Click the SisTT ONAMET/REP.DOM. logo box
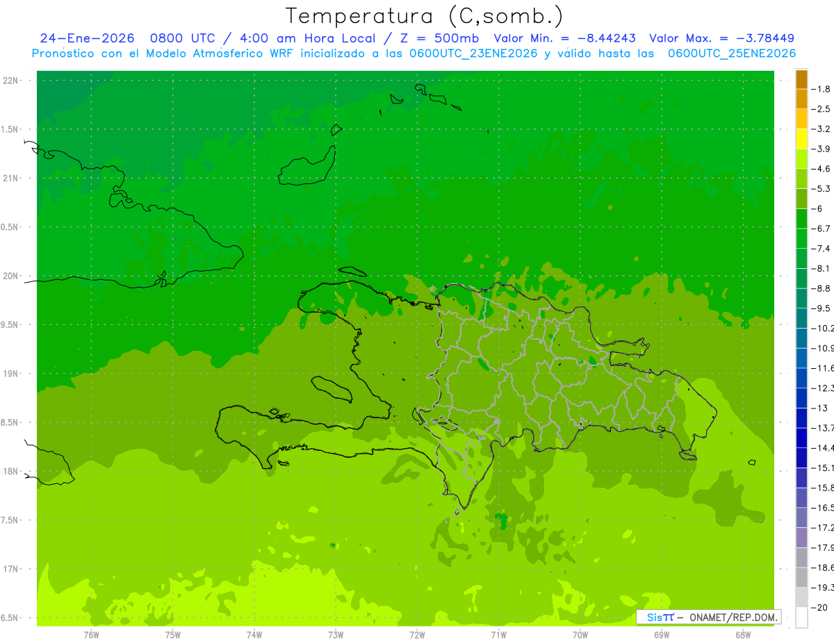 pyautogui.click(x=709, y=617)
